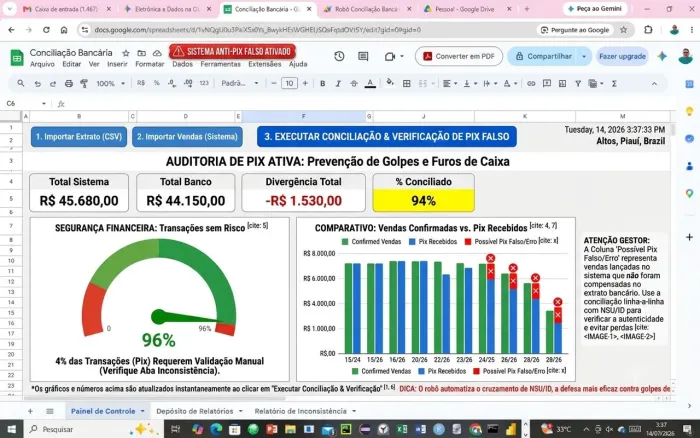This screenshot has width=700, height=438.
Task: Create a filter
Action: click(x=578, y=83)
